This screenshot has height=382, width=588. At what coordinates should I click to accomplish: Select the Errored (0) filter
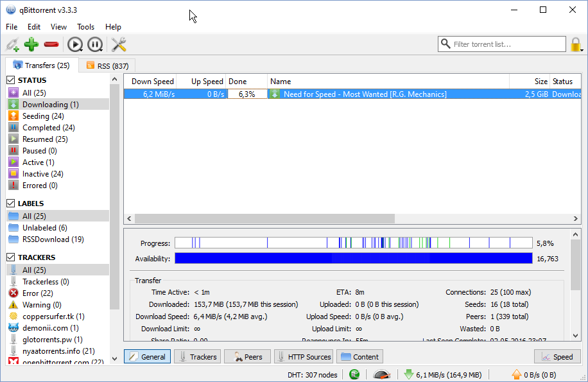58,186
